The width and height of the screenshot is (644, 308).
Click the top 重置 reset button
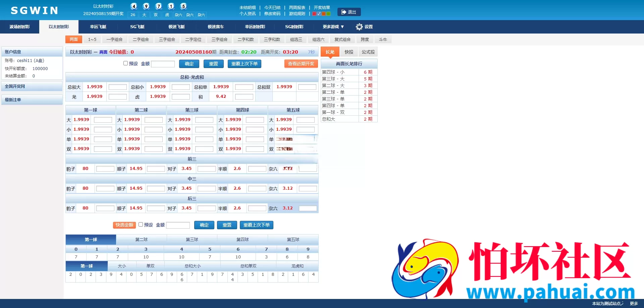(213, 64)
